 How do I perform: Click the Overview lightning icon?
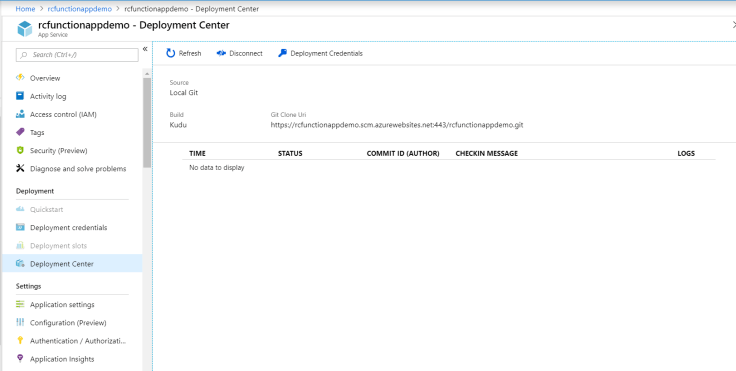point(20,77)
